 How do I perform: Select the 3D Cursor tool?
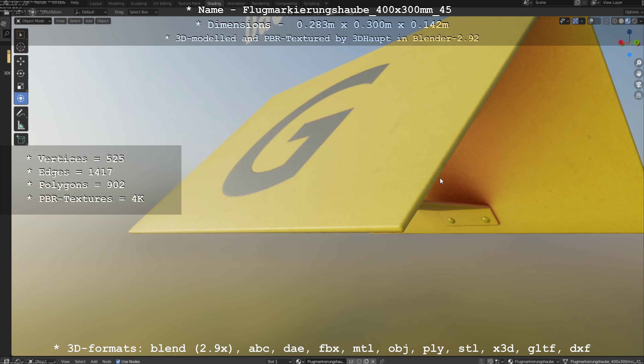tap(21, 47)
